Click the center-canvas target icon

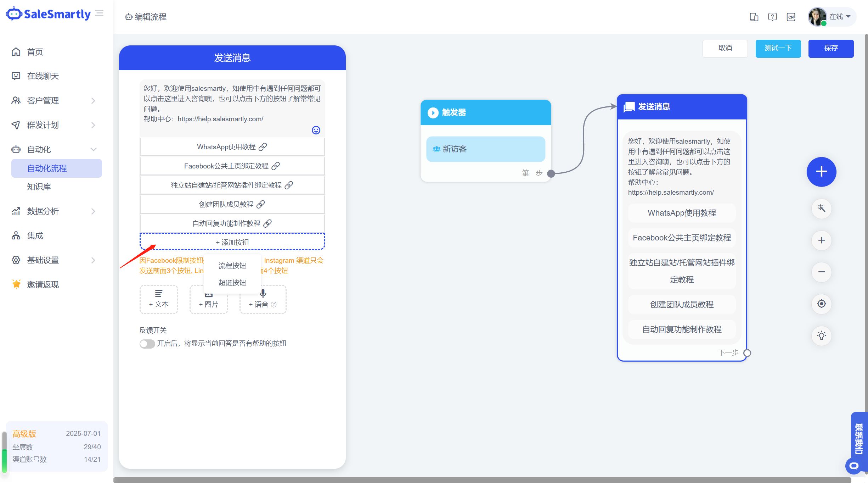tap(821, 304)
